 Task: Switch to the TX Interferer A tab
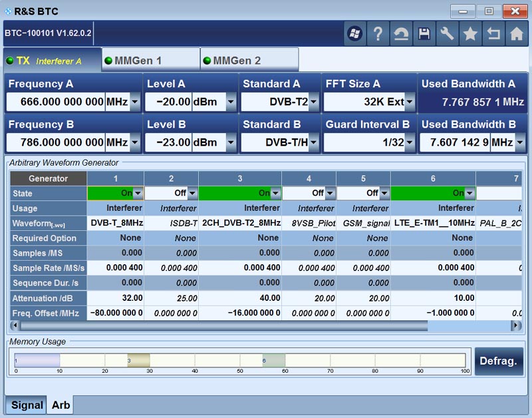53,61
